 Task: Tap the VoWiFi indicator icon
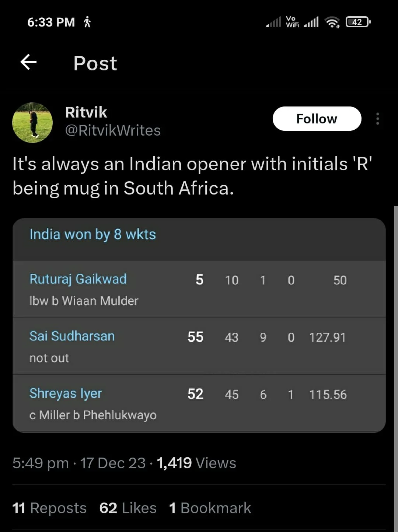[x=292, y=22]
